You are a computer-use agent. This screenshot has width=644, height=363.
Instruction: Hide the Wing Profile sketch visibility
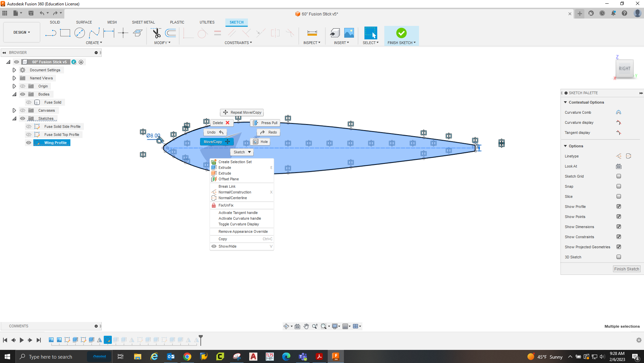pyautogui.click(x=29, y=143)
